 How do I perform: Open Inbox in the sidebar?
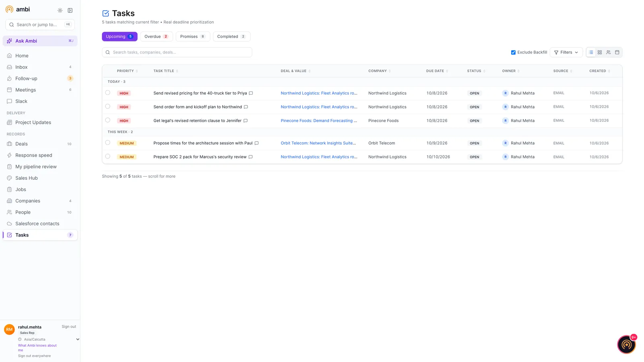coord(40,67)
